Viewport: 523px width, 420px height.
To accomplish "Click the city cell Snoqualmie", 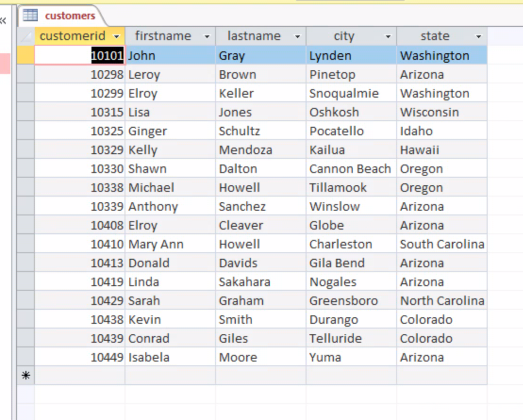I will tap(351, 93).
